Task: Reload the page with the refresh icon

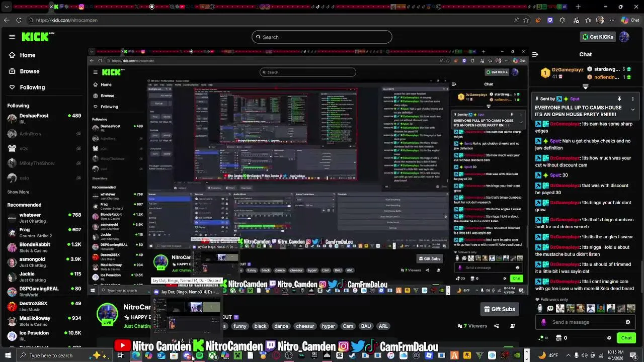Action: point(19,20)
